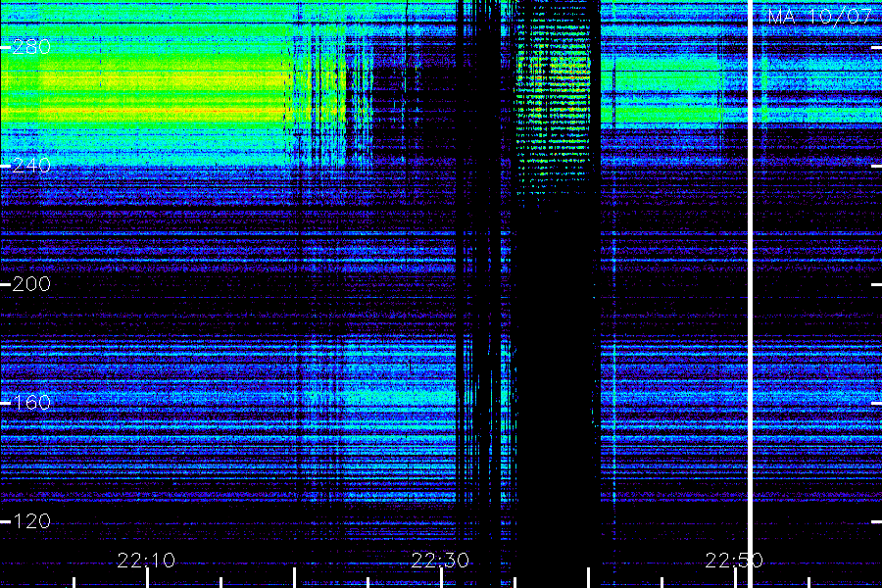This screenshot has width=882, height=588.
Task: Click the 22:50 time axis label
Action: tap(734, 561)
